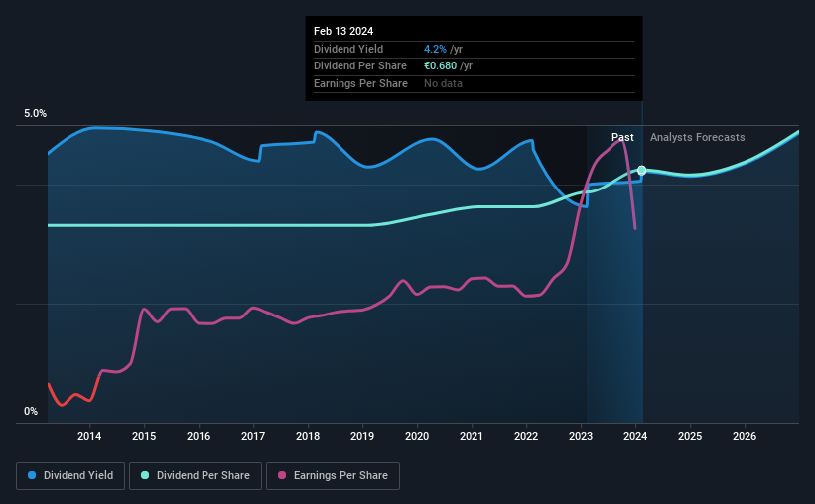Click the 2026 x-axis year label
Image resolution: width=815 pixels, height=504 pixels.
pos(745,436)
